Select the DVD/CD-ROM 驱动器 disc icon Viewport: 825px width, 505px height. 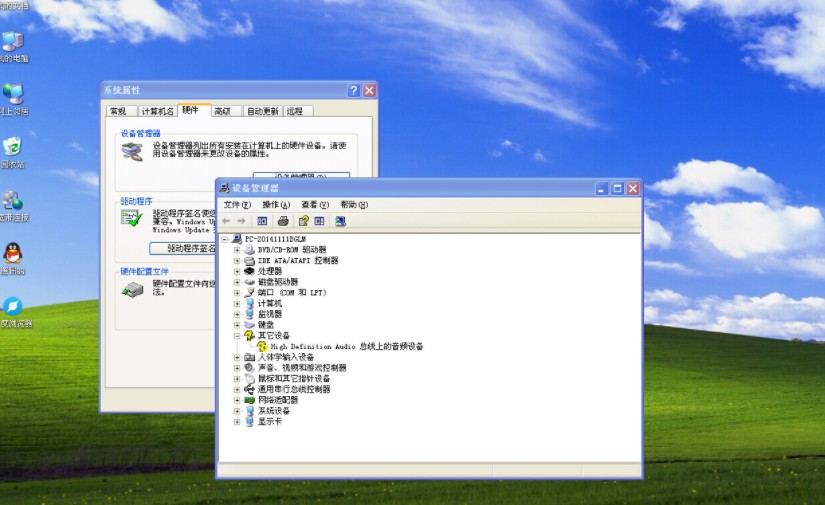coord(249,250)
